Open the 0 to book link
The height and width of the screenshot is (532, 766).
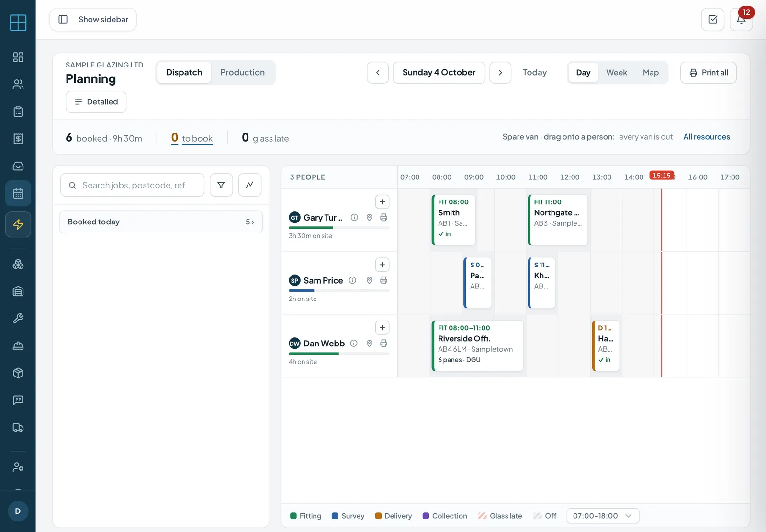point(192,138)
